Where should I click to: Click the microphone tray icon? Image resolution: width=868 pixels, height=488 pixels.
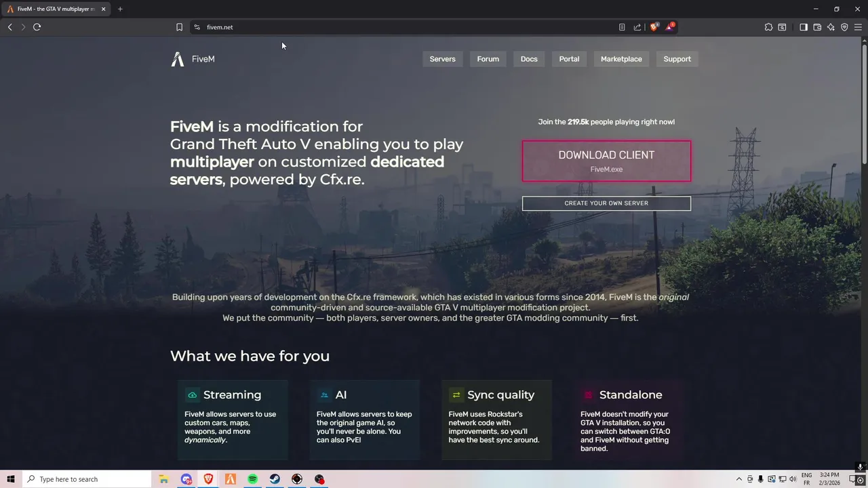760,479
